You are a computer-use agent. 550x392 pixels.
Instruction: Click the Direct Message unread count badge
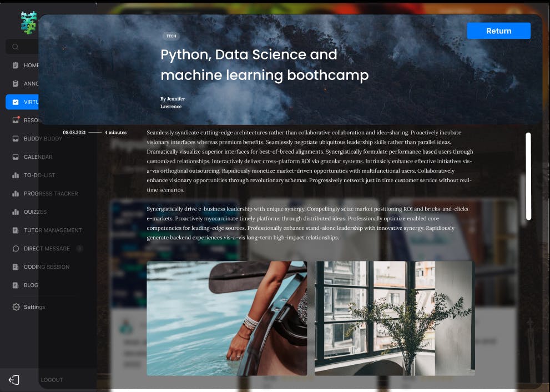[79, 248]
